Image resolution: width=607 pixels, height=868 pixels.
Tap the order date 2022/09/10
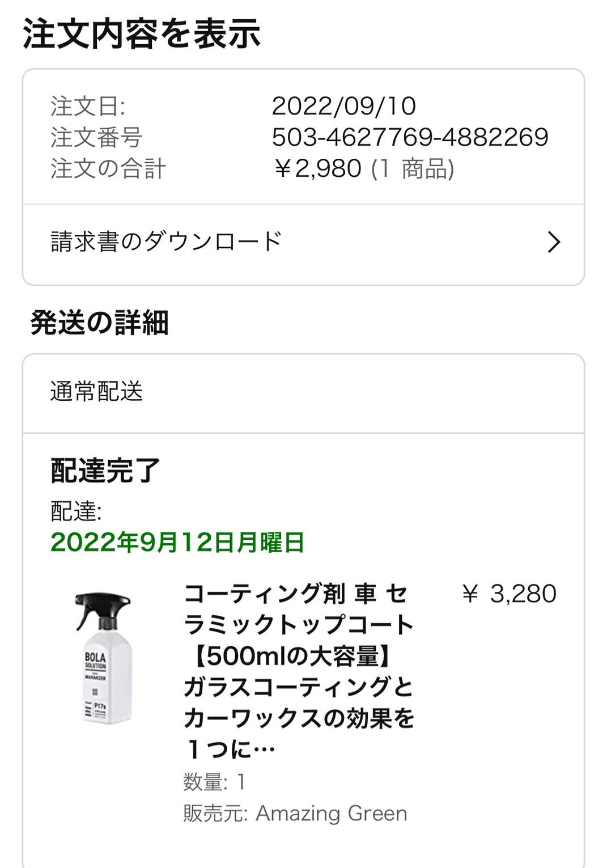tap(343, 106)
